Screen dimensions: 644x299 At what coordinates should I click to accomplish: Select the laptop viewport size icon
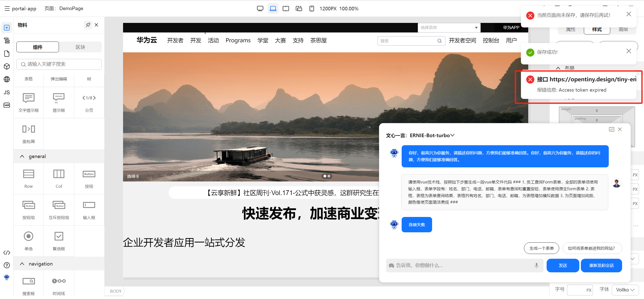pos(273,9)
